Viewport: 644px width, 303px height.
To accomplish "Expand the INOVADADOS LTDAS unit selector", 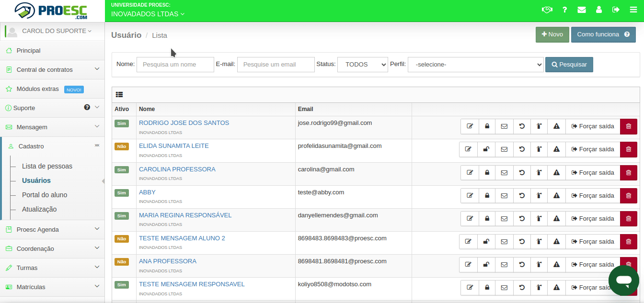I will [x=148, y=14].
